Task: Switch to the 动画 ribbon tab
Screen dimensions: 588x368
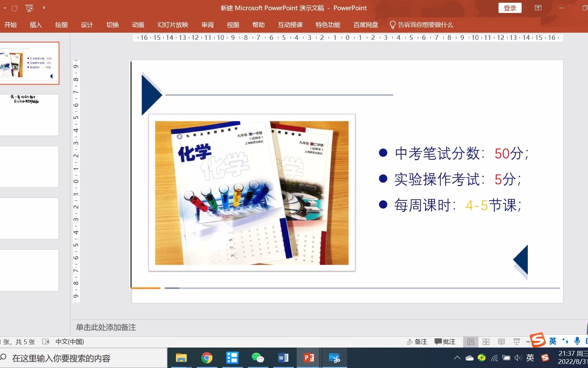Action: coord(138,25)
